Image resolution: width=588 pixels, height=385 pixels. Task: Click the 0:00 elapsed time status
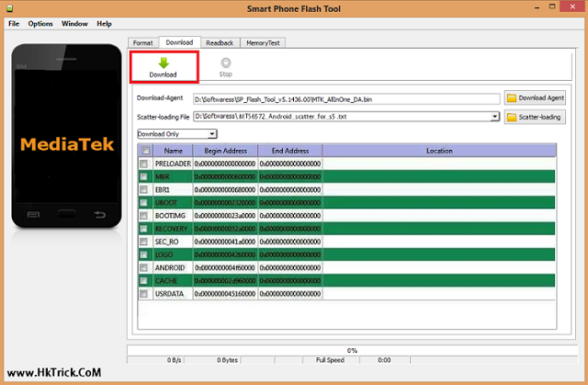pos(384,360)
